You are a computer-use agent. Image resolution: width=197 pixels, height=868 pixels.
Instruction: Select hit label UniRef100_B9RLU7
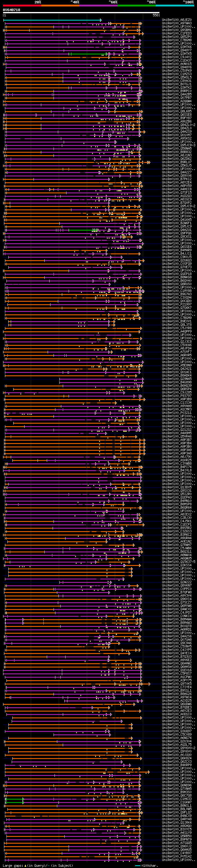177,162
